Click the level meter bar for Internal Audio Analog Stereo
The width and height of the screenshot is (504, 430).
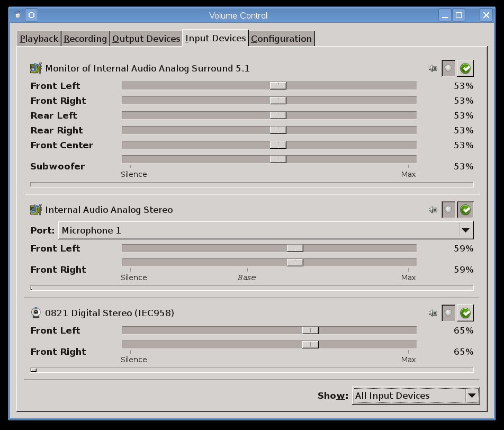pyautogui.click(x=251, y=288)
